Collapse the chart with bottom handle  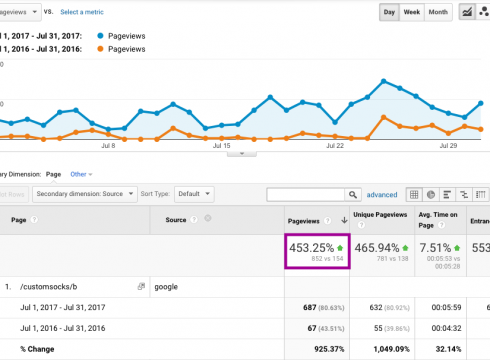click(242, 154)
